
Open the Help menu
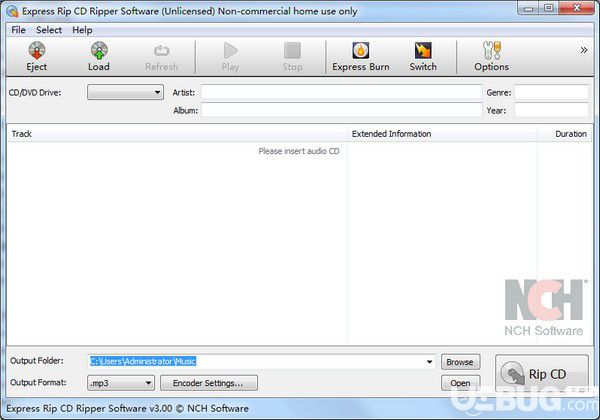(x=82, y=30)
